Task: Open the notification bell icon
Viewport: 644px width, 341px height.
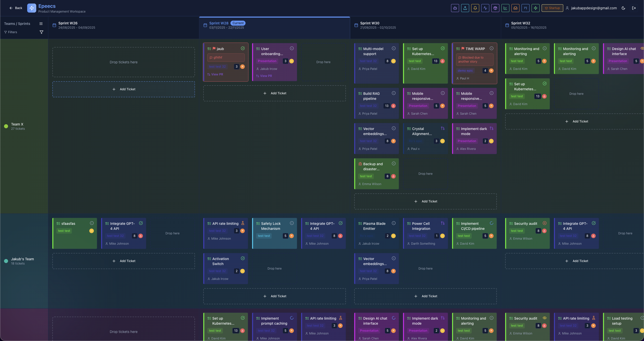Action: tap(475, 8)
